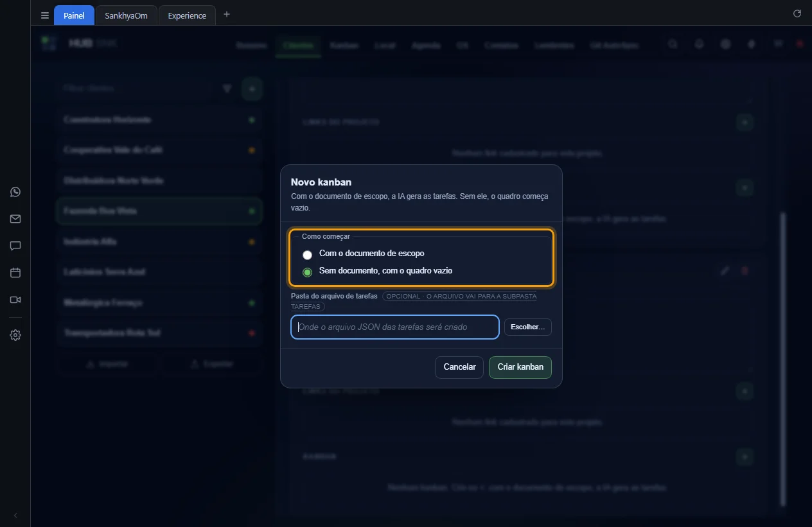Open the Kanban nav tab
This screenshot has width=812, height=527.
coord(344,46)
